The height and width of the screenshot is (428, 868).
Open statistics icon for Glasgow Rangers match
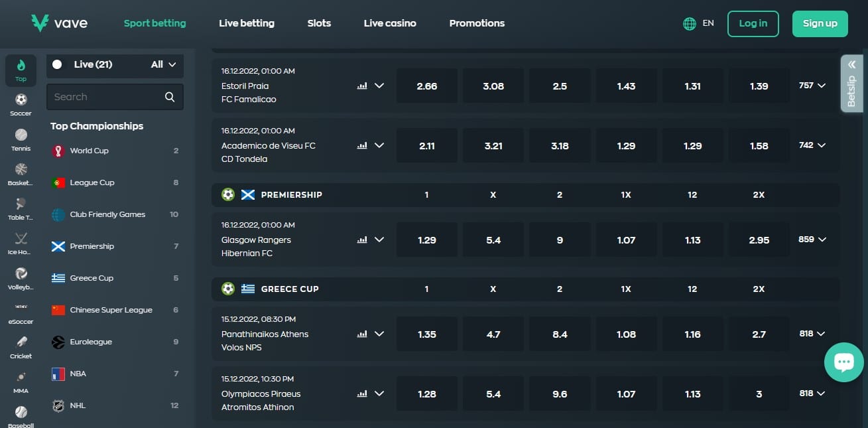coord(362,240)
